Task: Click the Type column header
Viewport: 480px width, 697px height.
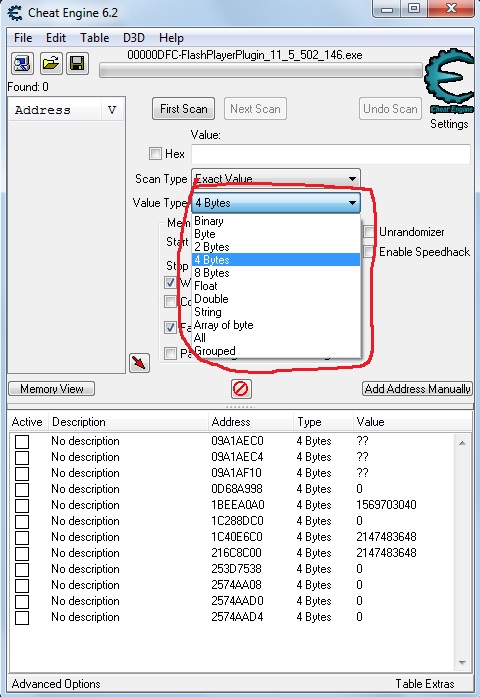Action: (323, 422)
